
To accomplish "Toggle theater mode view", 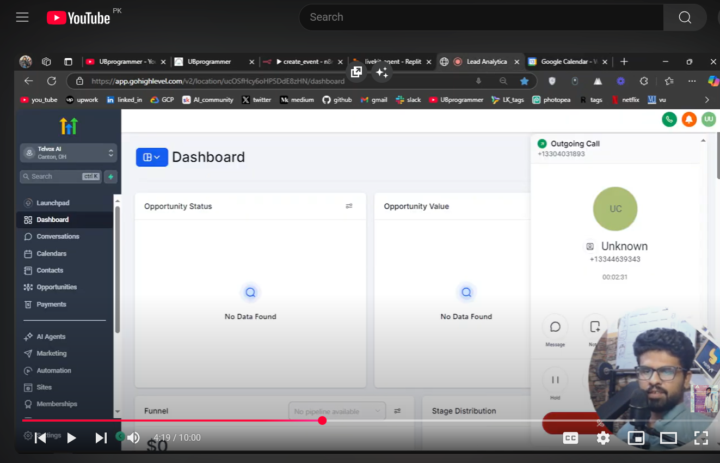I will [668, 438].
